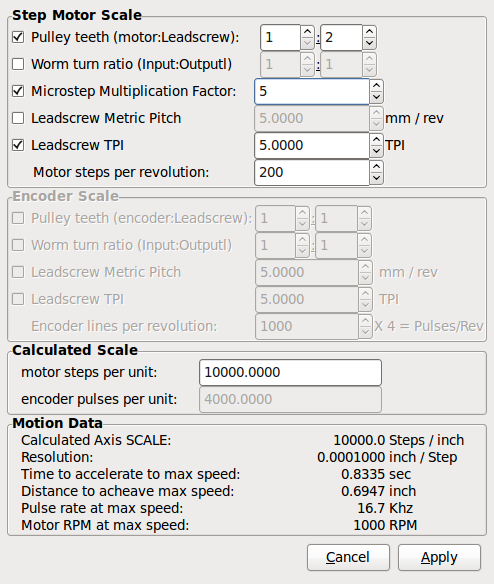Increase Motor steps per revolution up arrow
494x584 pixels.
pos(376,167)
